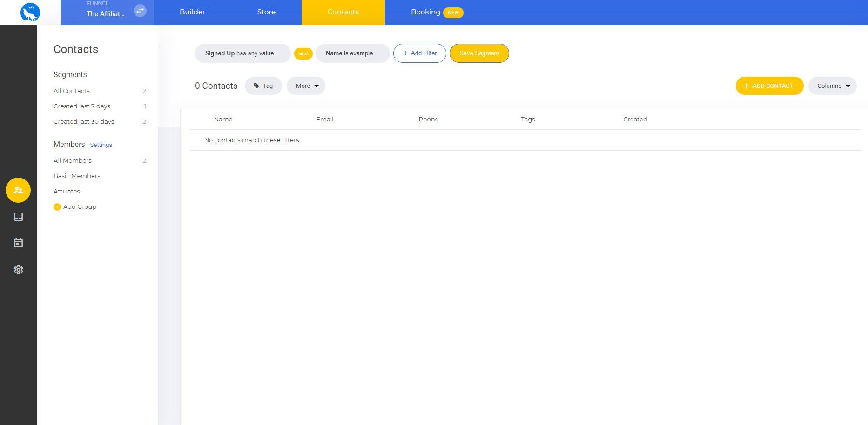Select the Contacts tab
Image resolution: width=868 pixels, height=425 pixels.
(x=343, y=12)
